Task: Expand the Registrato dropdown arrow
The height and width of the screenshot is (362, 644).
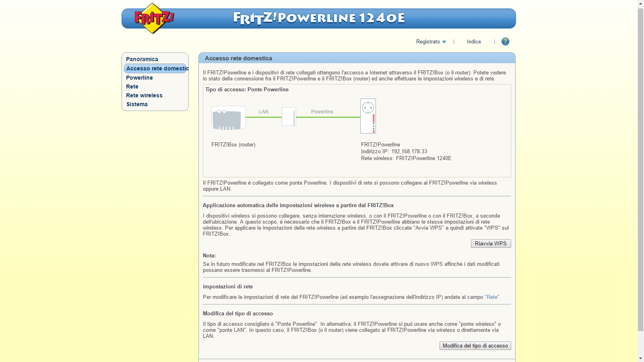Action: [444, 42]
